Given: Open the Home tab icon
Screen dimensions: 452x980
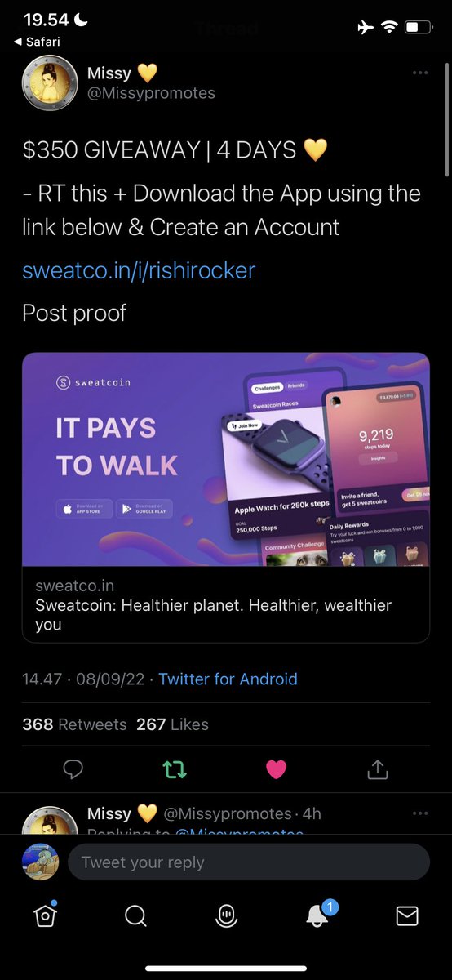Looking at the screenshot, I should [47, 915].
